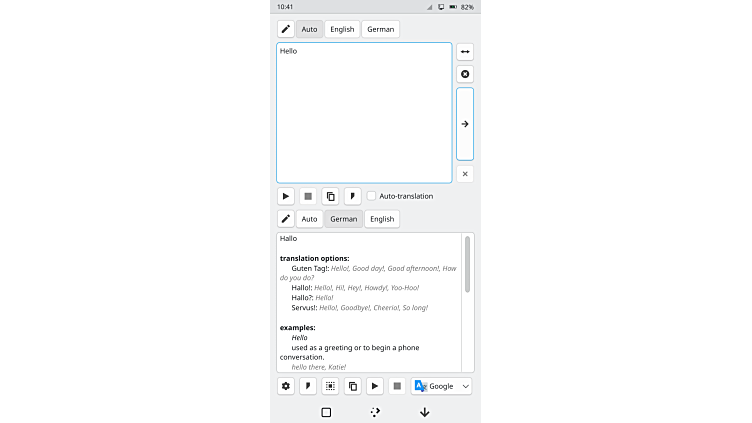Clear the source text with the circled X

(465, 74)
